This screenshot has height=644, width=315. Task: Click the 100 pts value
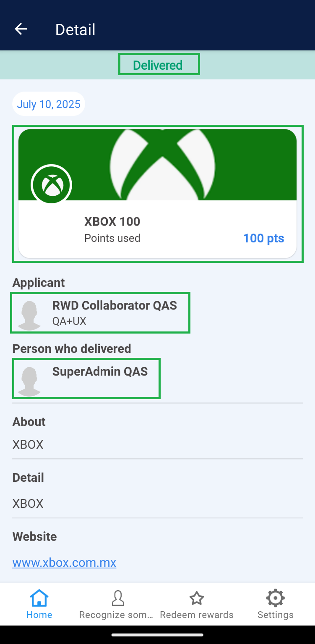coord(263,238)
